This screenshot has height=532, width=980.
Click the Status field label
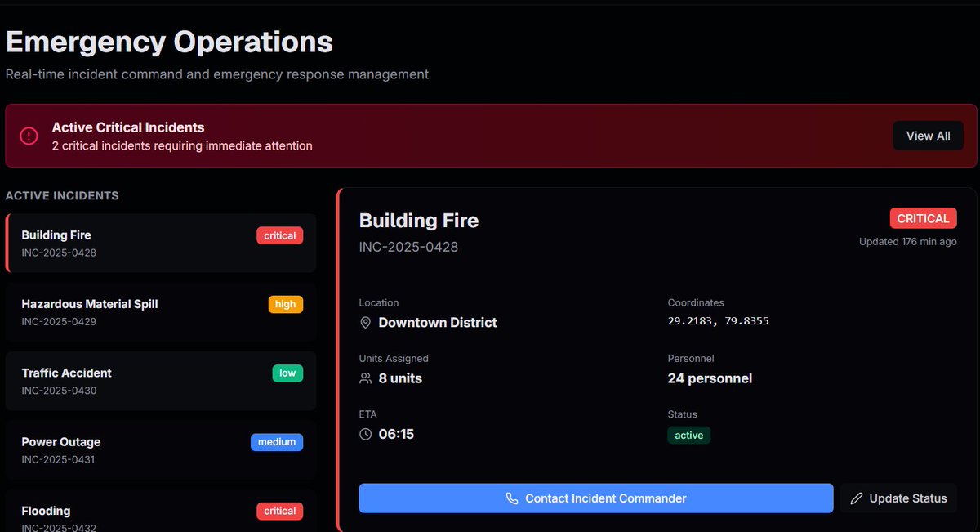click(683, 414)
